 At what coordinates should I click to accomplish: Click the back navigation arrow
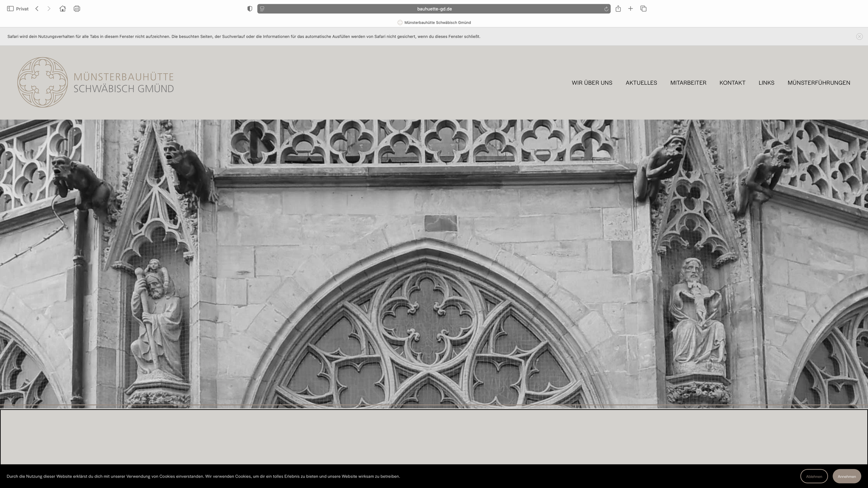37,8
